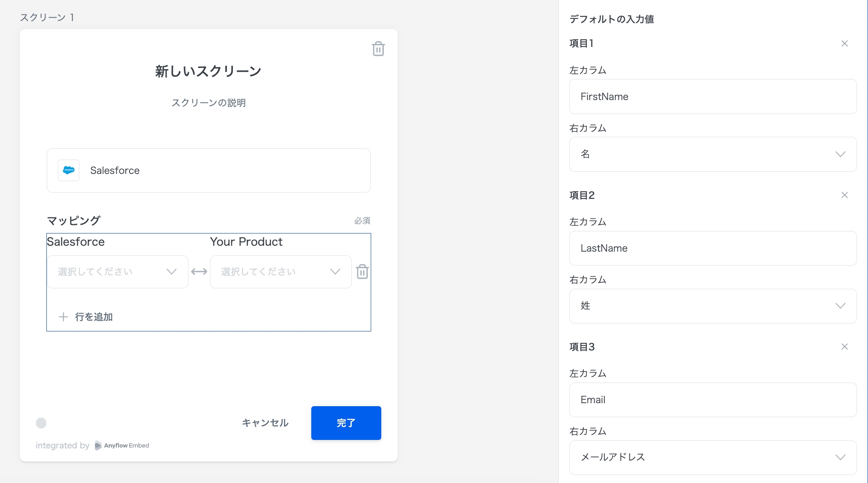Click the 新しいスクリーン title text
The height and width of the screenshot is (483, 868).
point(208,71)
